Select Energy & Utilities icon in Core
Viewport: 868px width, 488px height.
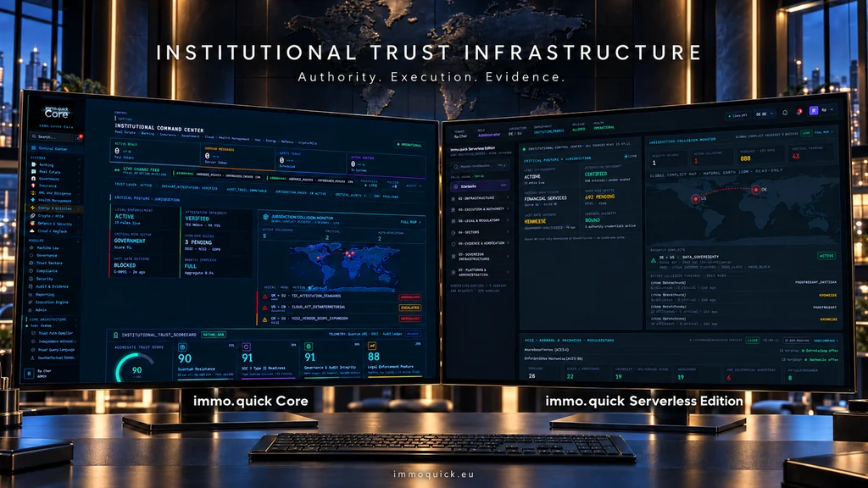point(33,208)
